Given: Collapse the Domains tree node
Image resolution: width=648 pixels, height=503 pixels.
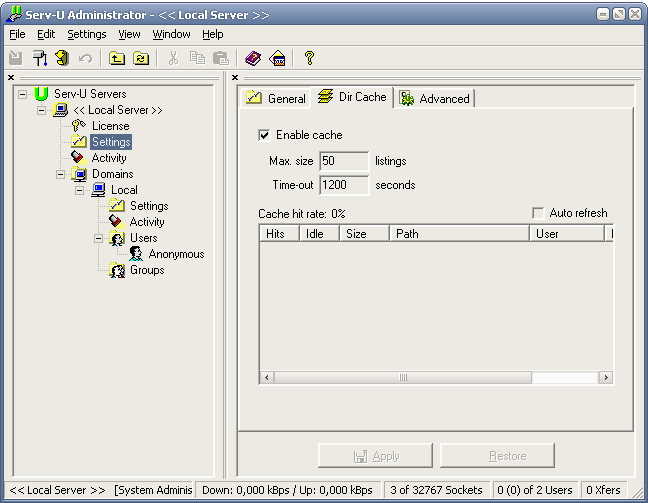Looking at the screenshot, I should (x=60, y=174).
